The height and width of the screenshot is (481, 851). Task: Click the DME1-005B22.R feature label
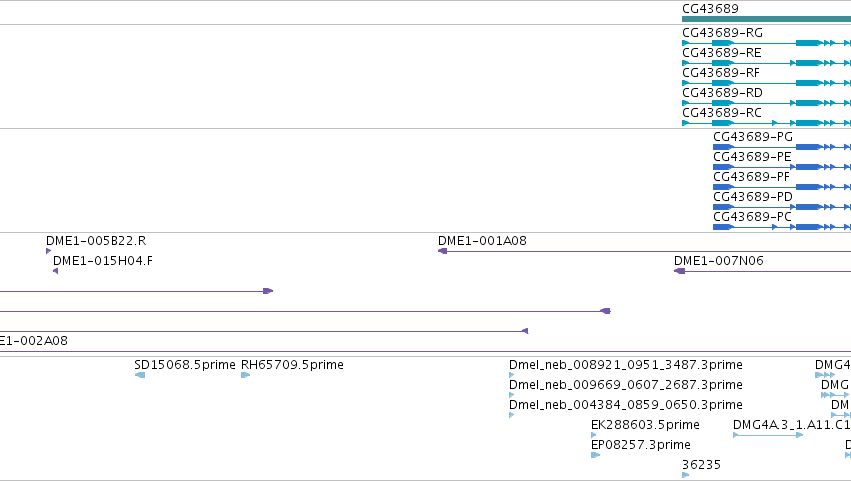[x=96, y=241]
